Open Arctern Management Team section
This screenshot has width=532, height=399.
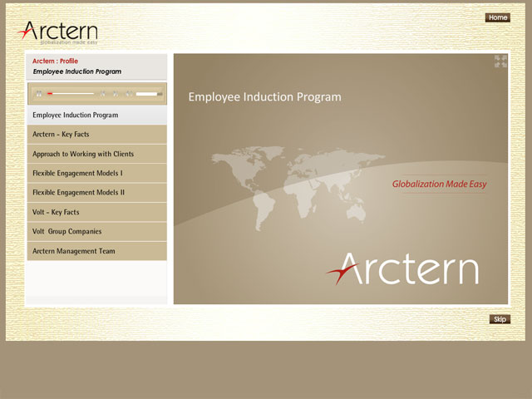[x=96, y=251]
